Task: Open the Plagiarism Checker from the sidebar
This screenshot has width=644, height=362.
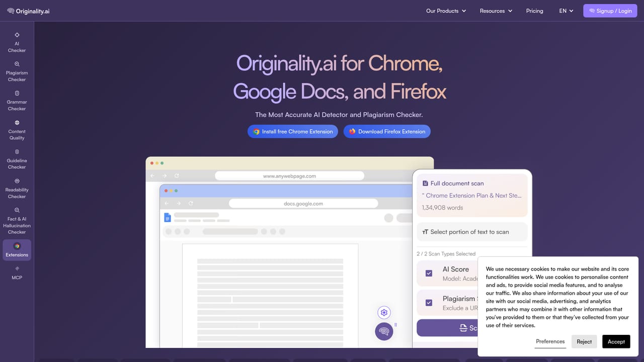Action: coord(17,71)
